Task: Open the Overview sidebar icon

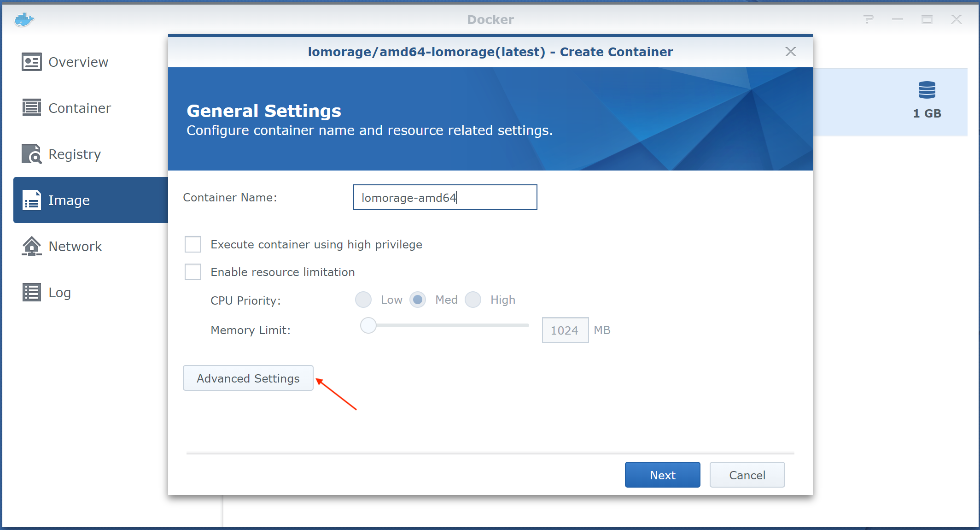Action: pyautogui.click(x=31, y=62)
